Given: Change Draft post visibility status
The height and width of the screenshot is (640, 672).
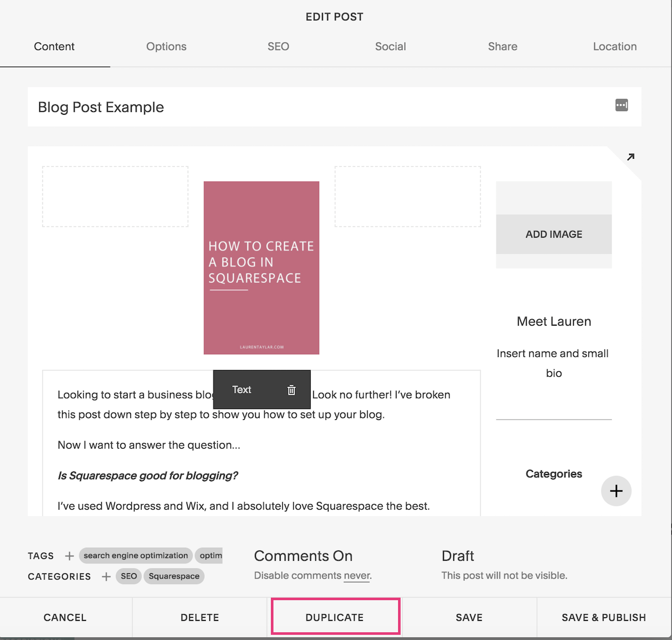Looking at the screenshot, I should pyautogui.click(x=457, y=556).
